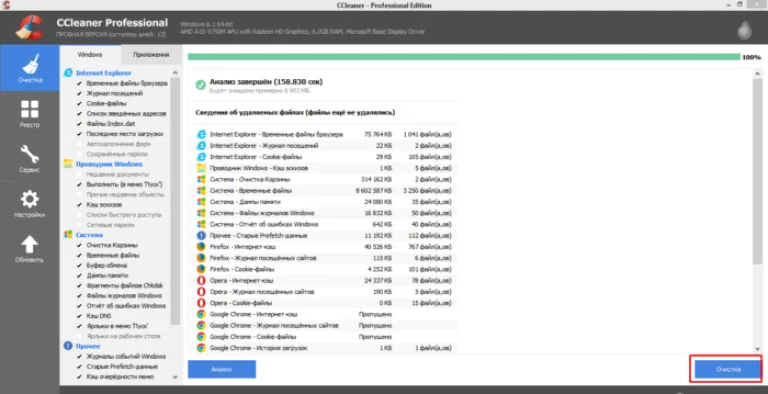This screenshot has height=394, width=768.
Task: Enable Автозаполнение форм checkbox
Action: point(79,144)
